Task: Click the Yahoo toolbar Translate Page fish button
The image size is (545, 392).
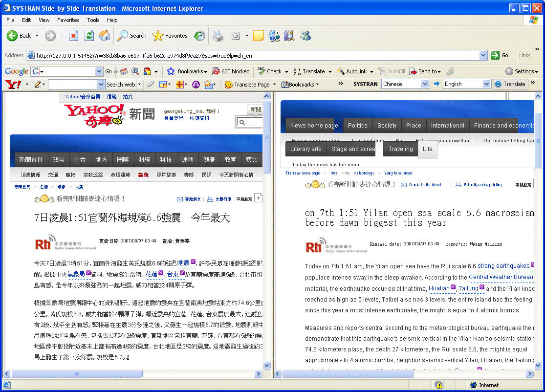Action: pos(247,84)
